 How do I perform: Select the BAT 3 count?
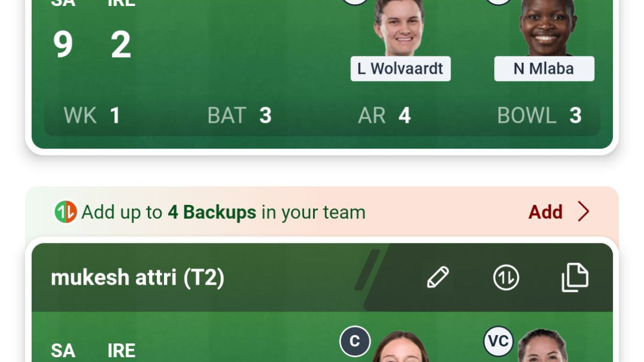pyautogui.click(x=239, y=115)
